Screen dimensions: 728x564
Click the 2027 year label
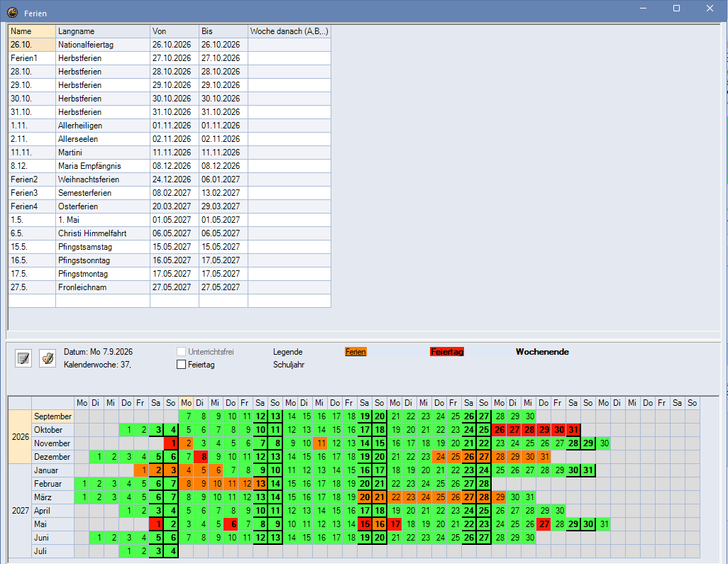(x=20, y=511)
